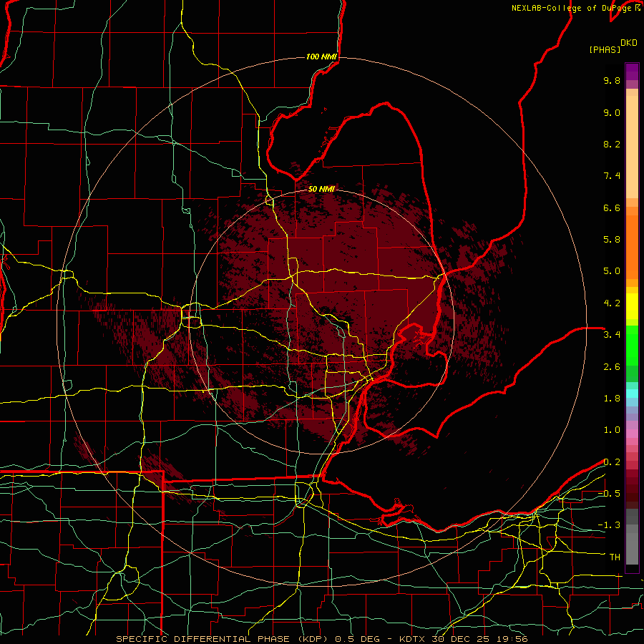Click the 6.6 scale value
This screenshot has width=644, height=644.
tap(612, 208)
